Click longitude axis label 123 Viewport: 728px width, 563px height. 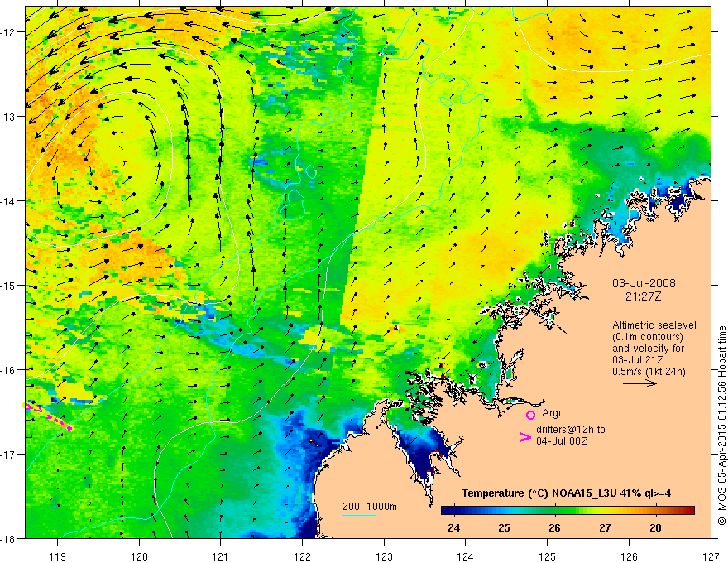[x=384, y=556]
